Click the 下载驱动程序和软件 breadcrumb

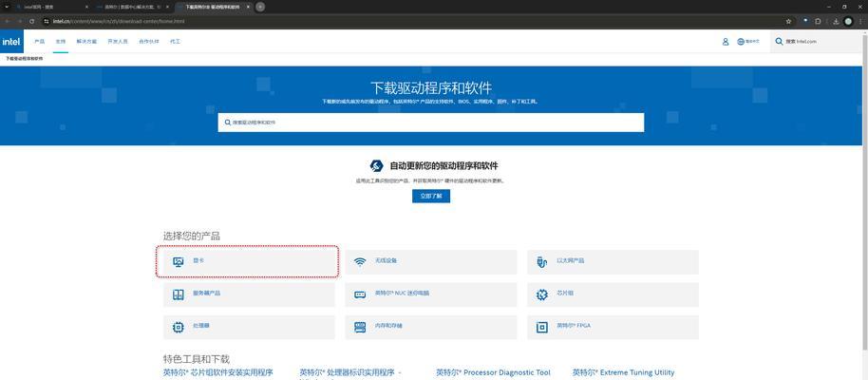pyautogui.click(x=24, y=58)
